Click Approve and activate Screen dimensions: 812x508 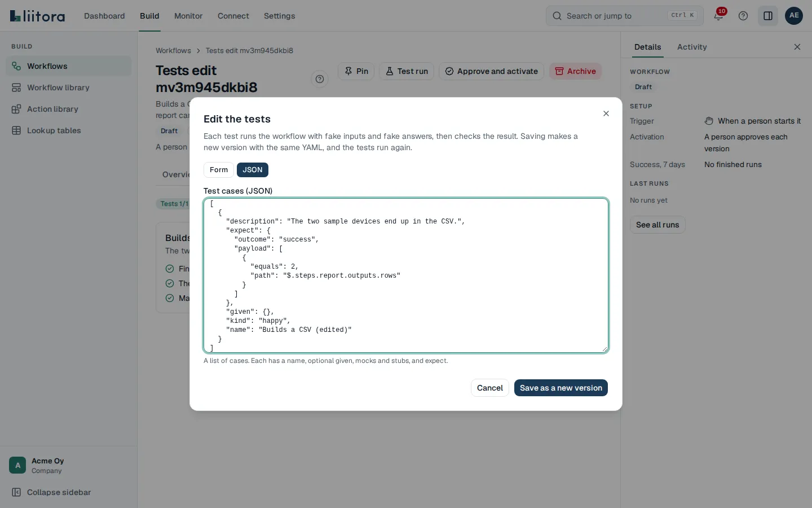coord(492,71)
